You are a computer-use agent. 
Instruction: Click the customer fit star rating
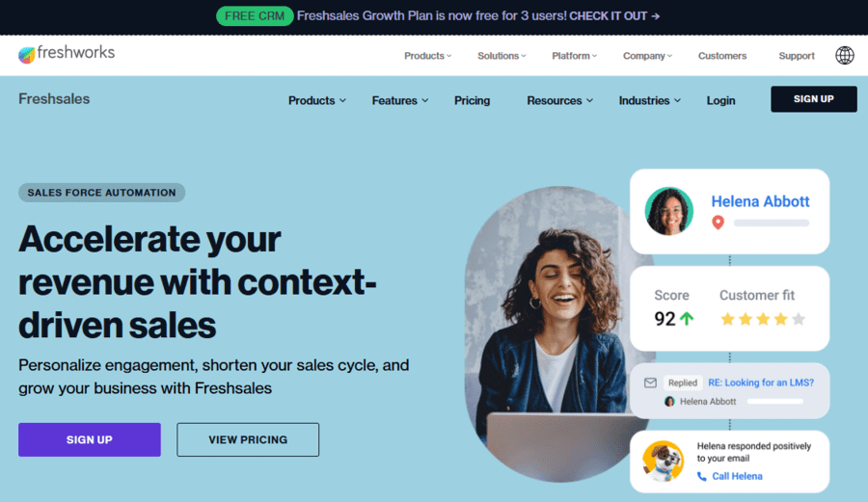click(x=762, y=319)
